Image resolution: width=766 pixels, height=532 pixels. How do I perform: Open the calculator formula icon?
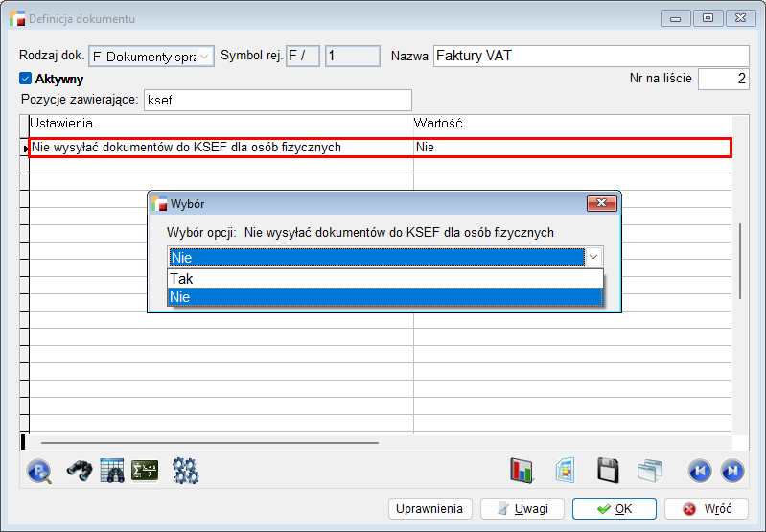pos(145,471)
